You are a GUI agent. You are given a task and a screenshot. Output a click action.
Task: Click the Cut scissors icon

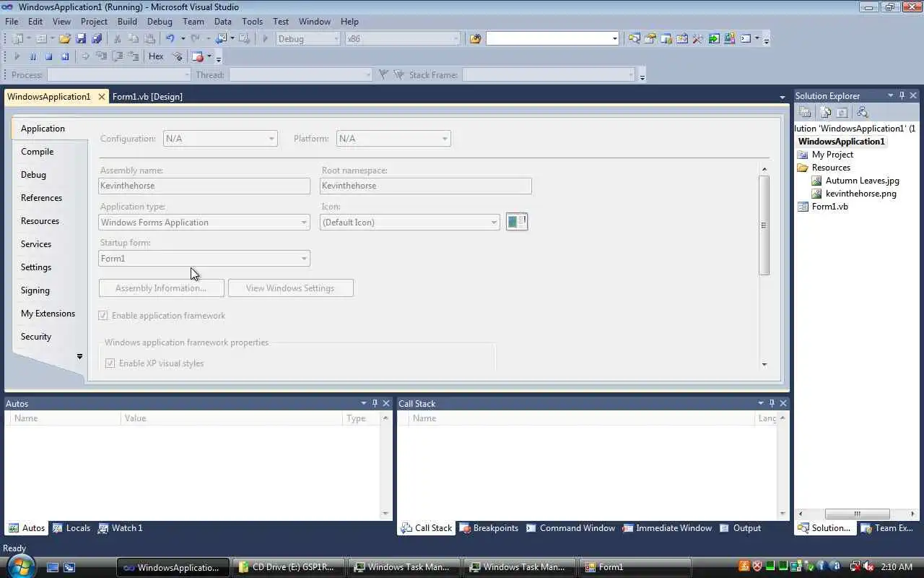(x=117, y=38)
